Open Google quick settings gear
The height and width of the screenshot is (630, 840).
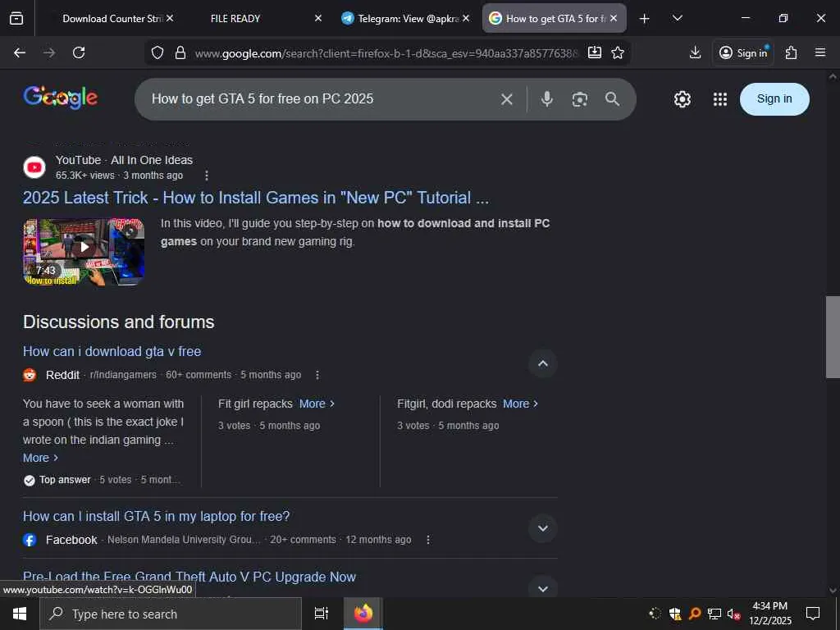point(682,99)
